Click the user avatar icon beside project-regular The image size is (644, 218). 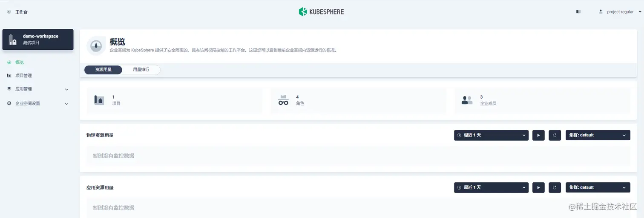pos(601,11)
